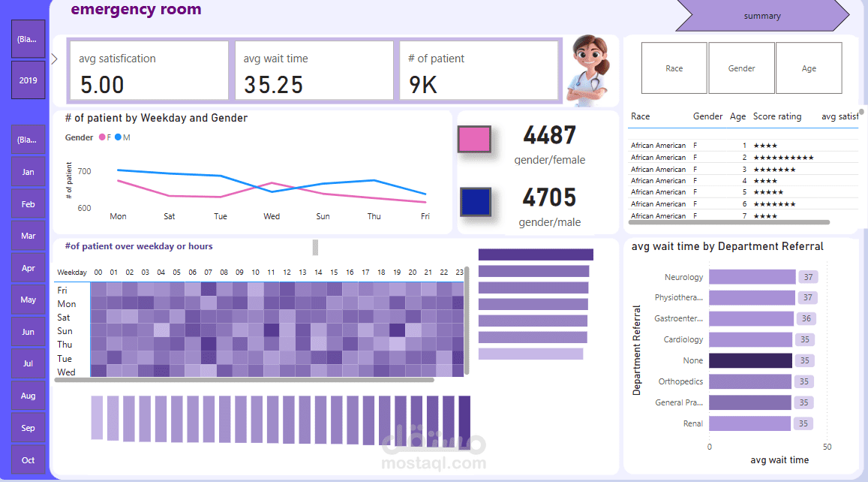Select the Renal wait time bar
This screenshot has width=868, height=482.
point(749,424)
